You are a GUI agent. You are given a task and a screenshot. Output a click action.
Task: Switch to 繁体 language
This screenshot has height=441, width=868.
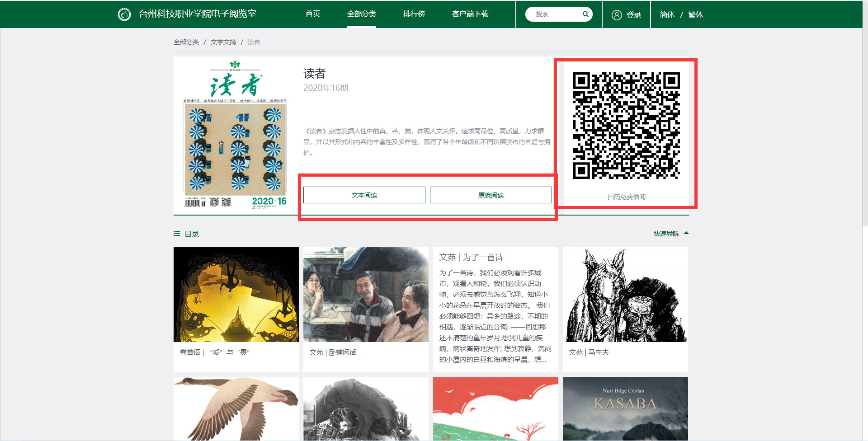(695, 15)
